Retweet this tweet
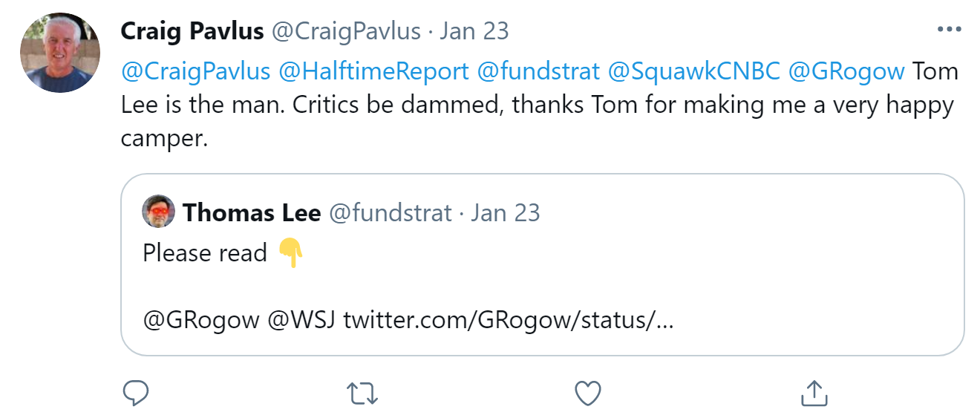The height and width of the screenshot is (418, 980). click(362, 393)
